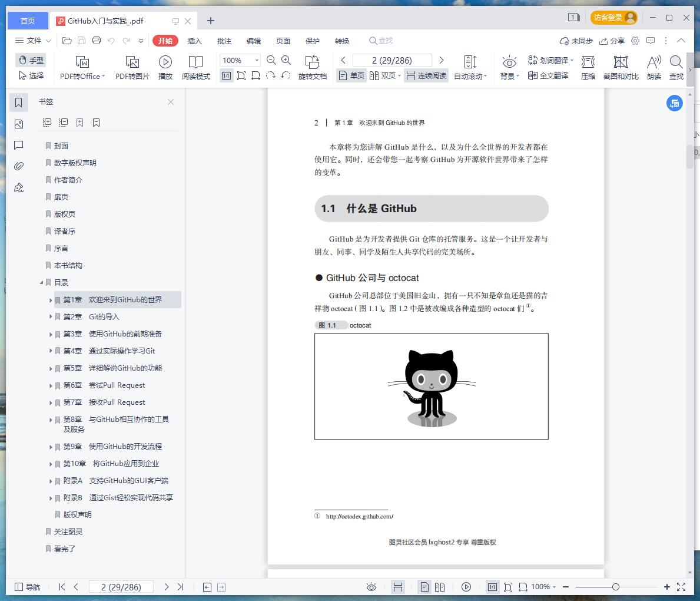Expand 第6章 尝试Pull Request bookmark

tap(51, 385)
